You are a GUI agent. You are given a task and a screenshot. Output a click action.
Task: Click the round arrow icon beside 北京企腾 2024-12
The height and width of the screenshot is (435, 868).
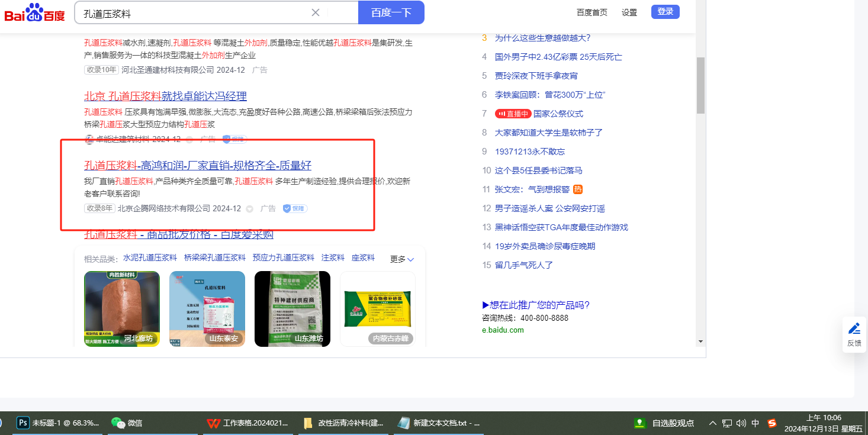click(x=249, y=209)
